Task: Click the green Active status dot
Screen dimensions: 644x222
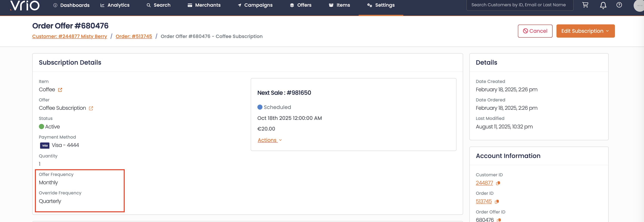Action: [42, 127]
